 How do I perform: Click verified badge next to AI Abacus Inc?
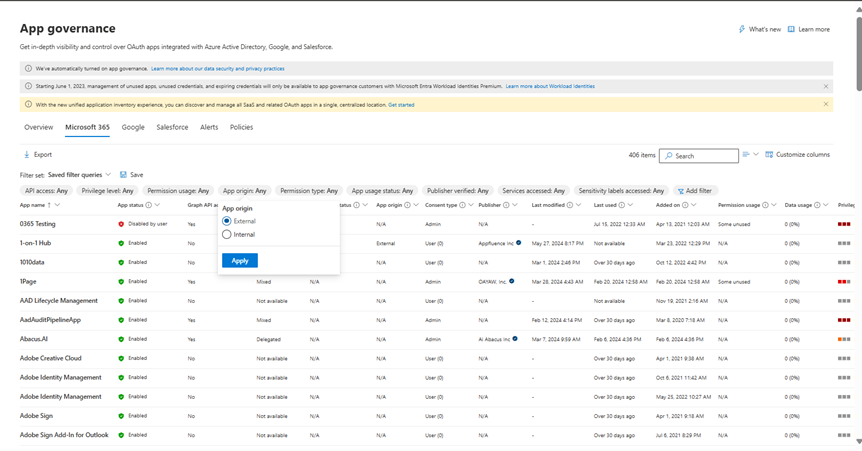click(515, 339)
